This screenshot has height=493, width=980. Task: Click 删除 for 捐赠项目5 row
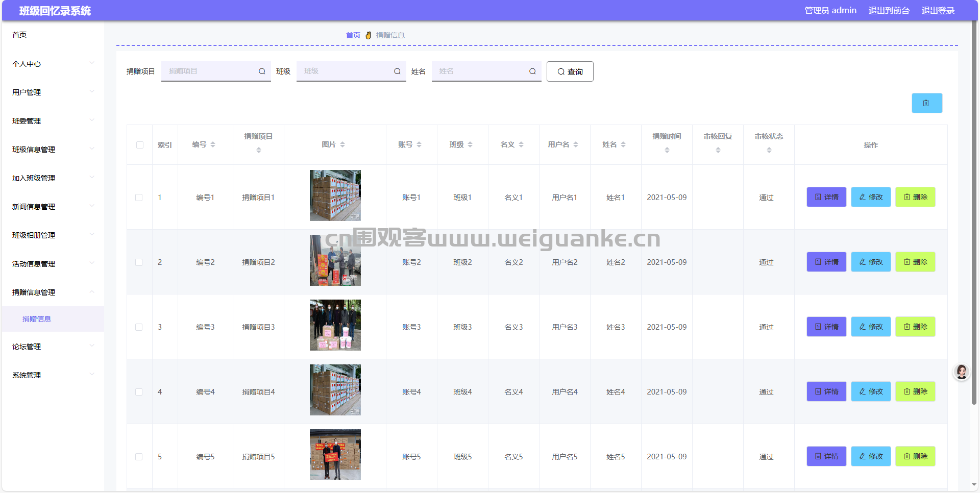[915, 456]
